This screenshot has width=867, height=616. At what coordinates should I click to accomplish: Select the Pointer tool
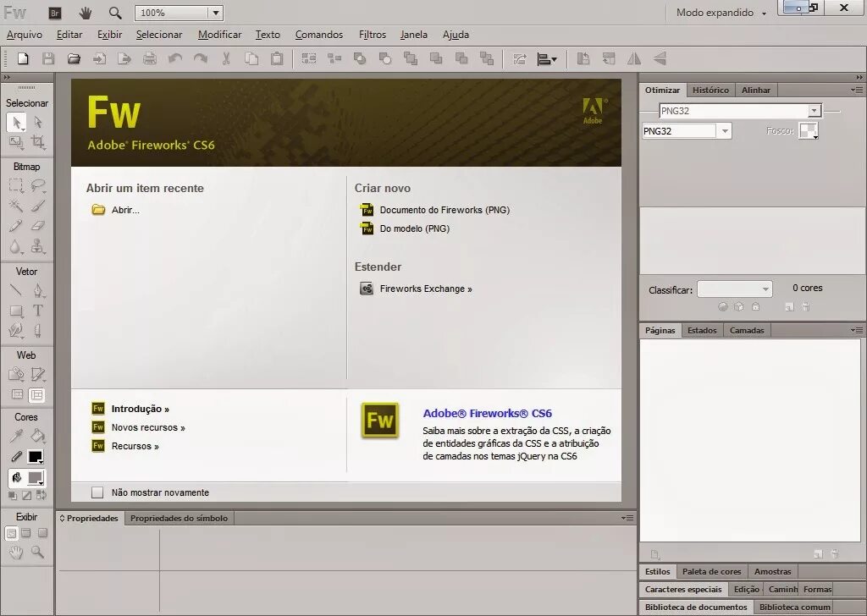[16, 122]
